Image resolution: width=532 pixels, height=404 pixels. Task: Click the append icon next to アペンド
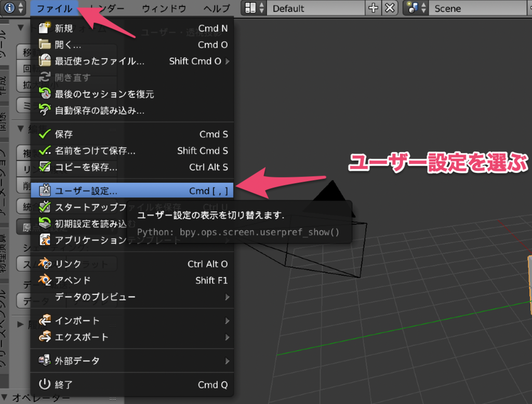[45, 280]
